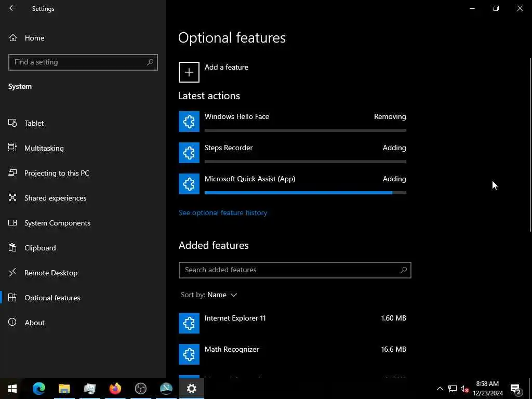
Task: Click the plus Add a feature button
Action: (189, 72)
